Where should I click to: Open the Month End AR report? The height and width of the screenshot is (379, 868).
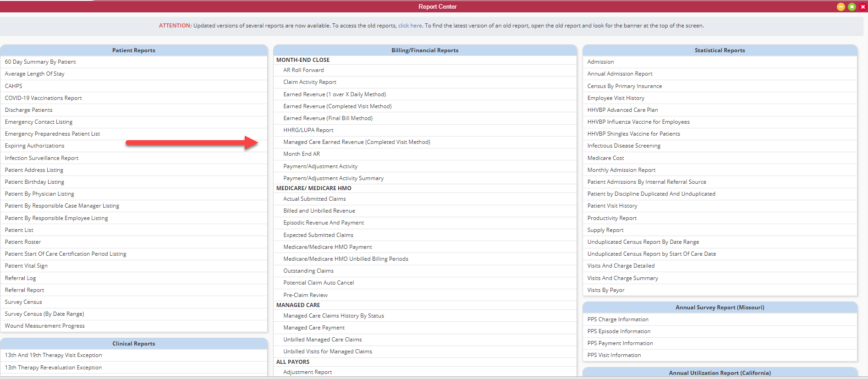click(302, 154)
